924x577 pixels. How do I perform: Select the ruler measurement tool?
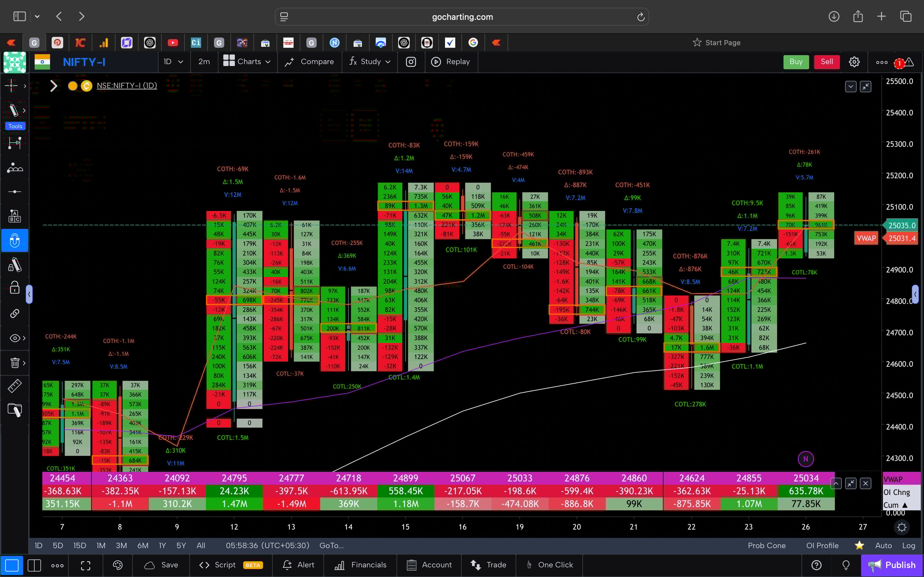click(15, 386)
